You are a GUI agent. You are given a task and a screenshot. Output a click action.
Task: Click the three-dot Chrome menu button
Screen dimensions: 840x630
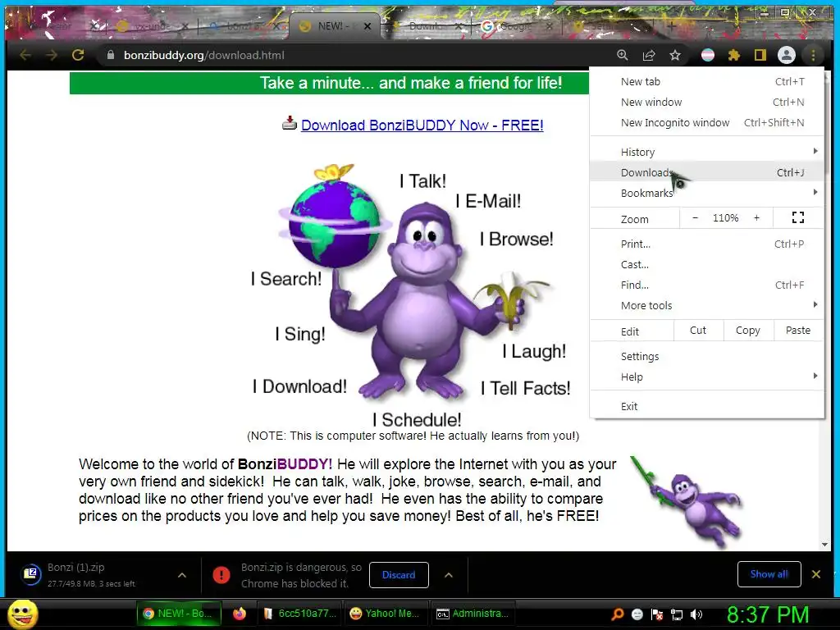click(813, 55)
